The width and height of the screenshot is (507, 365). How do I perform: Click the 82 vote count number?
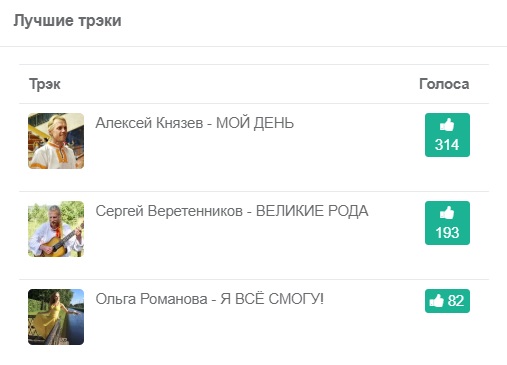click(x=456, y=301)
